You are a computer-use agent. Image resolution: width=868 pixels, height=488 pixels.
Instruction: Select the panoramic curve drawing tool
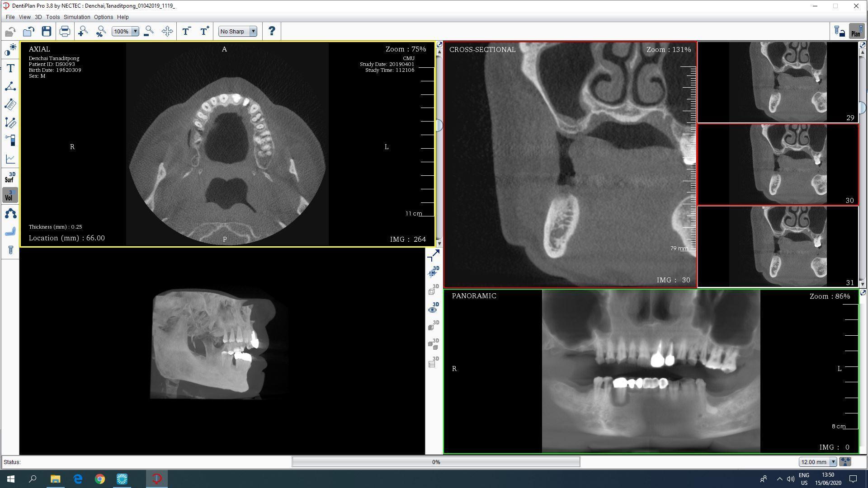[x=10, y=213]
